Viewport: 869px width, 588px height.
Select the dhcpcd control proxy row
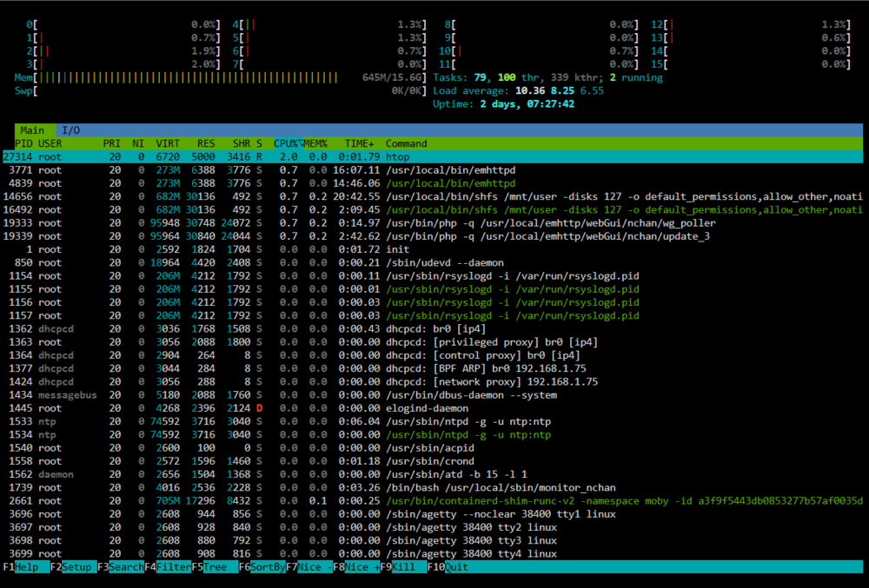point(432,355)
